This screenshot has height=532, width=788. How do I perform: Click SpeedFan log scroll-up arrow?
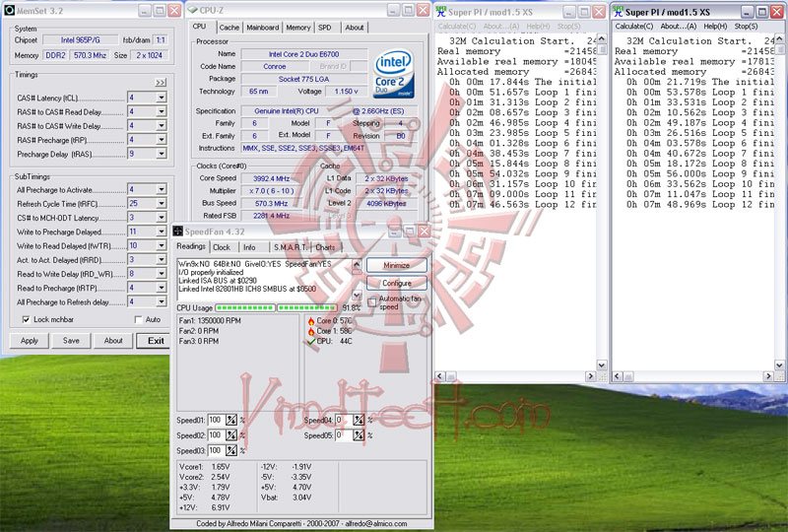tap(357, 263)
